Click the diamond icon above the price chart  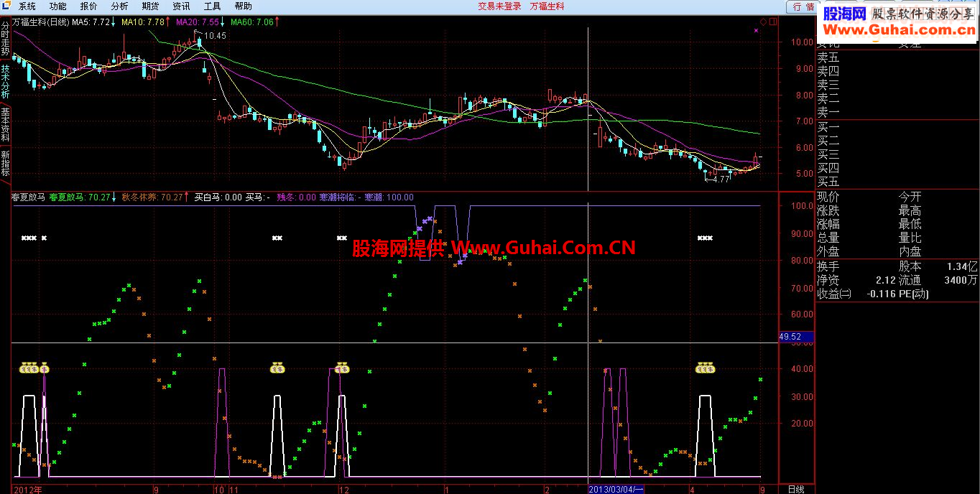(763, 22)
